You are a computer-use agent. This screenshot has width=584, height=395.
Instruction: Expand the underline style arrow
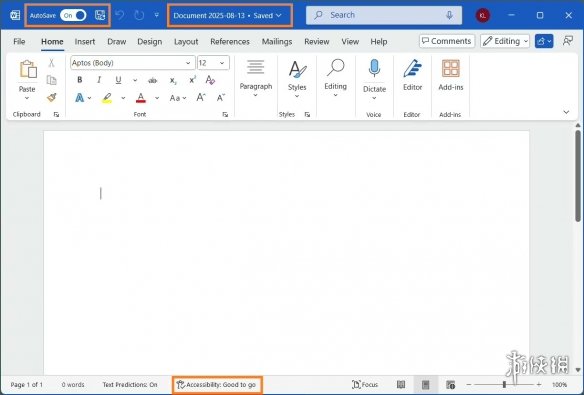tap(135, 80)
